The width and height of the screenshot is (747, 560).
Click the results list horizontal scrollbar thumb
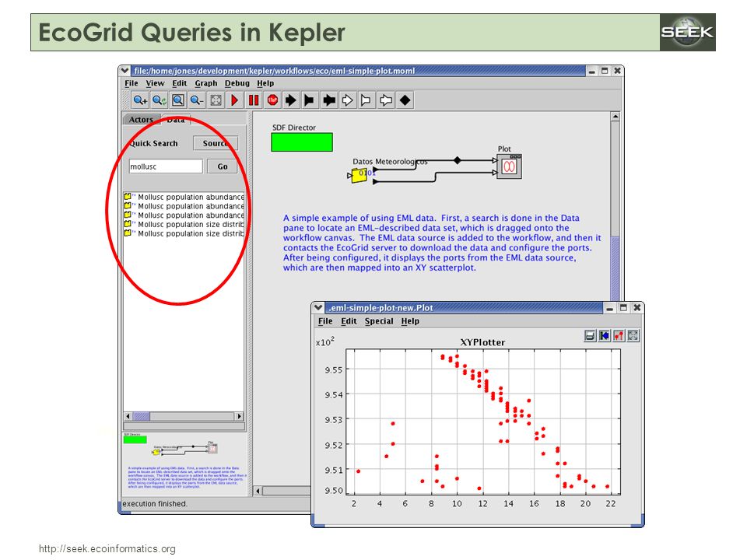click(x=141, y=416)
